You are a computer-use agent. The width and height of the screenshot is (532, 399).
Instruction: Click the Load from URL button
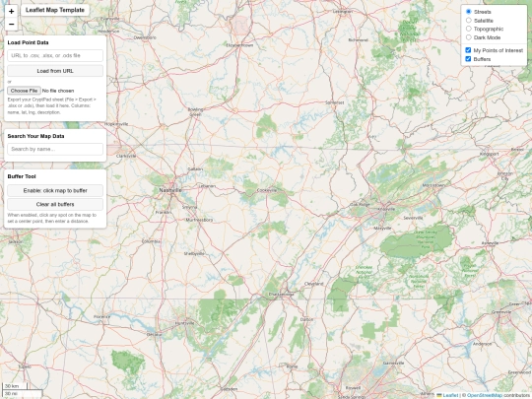(x=55, y=71)
